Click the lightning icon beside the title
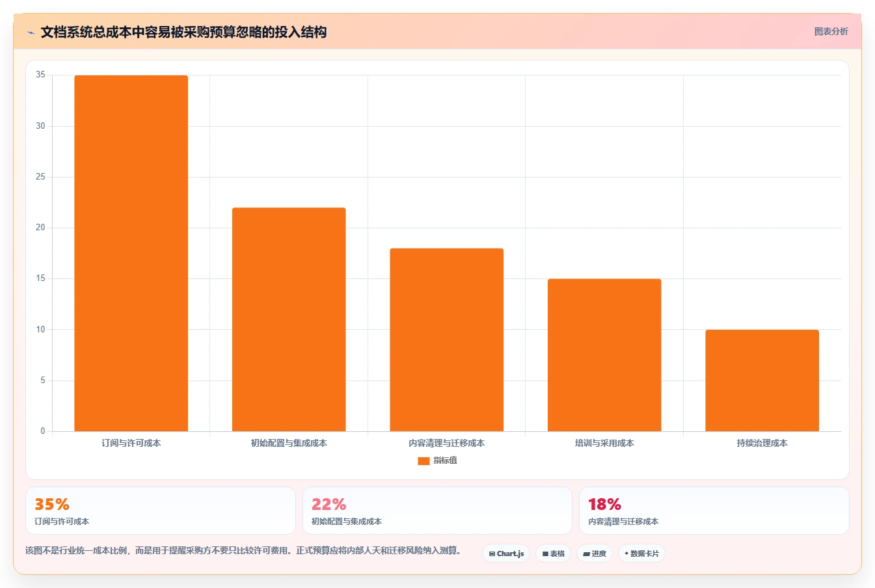The height and width of the screenshot is (588, 875). click(31, 33)
